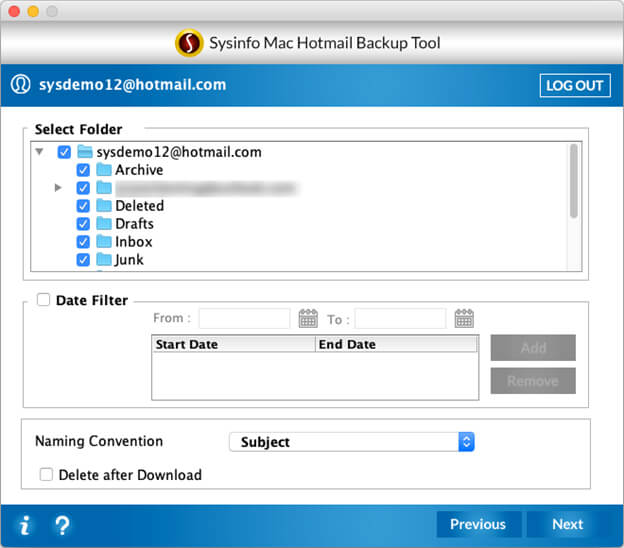Image resolution: width=624 pixels, height=548 pixels.
Task: Enable the Date Filter checkbox
Action: pos(43,299)
